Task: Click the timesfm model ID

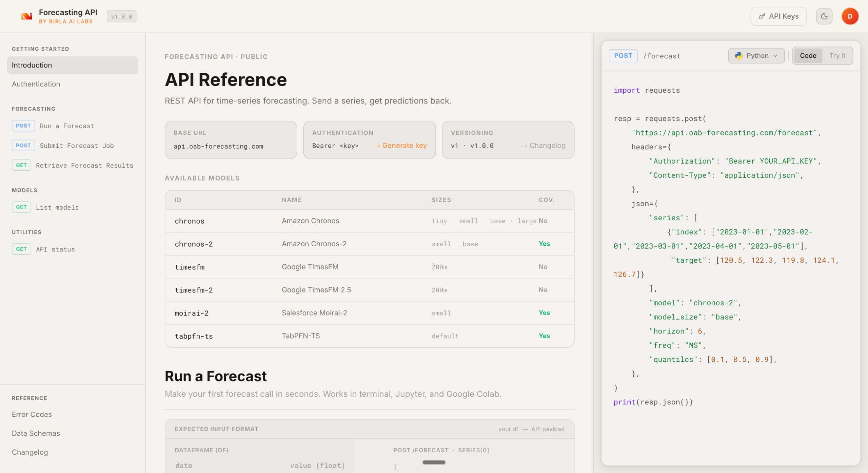Action: point(190,267)
